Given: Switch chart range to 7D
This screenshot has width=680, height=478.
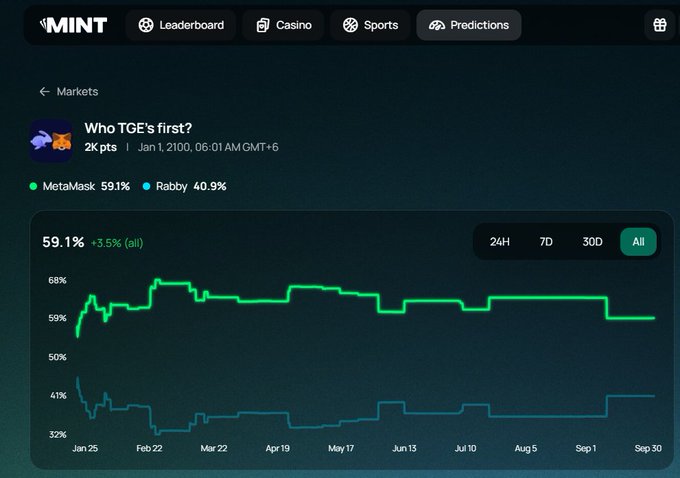Looking at the screenshot, I should 546,242.
